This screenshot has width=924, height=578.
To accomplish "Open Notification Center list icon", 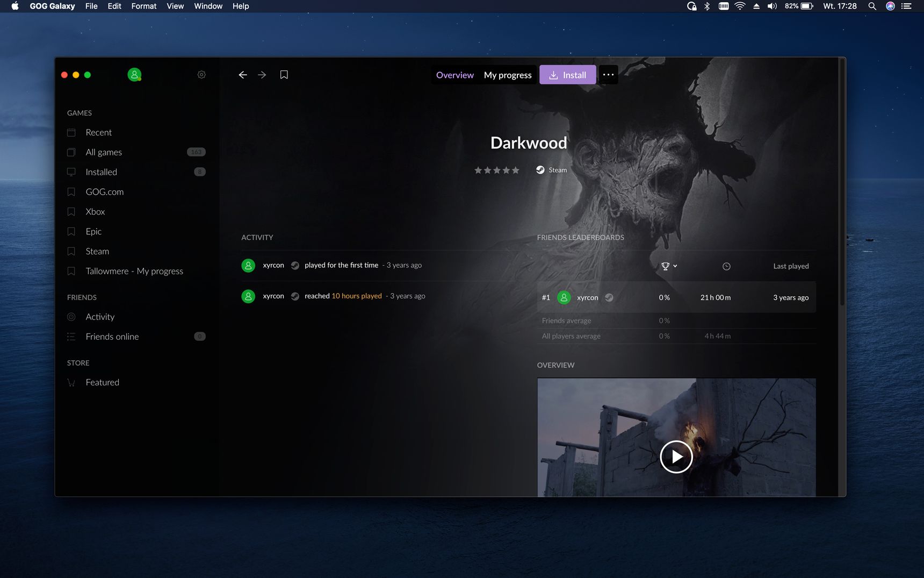I will (906, 6).
